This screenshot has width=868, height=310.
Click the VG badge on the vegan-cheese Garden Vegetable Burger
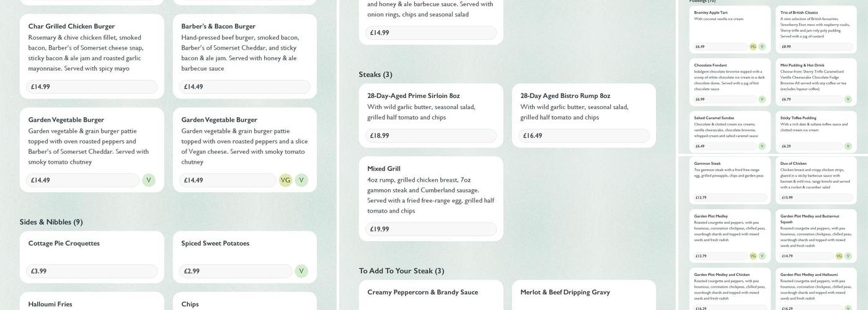coord(285,180)
